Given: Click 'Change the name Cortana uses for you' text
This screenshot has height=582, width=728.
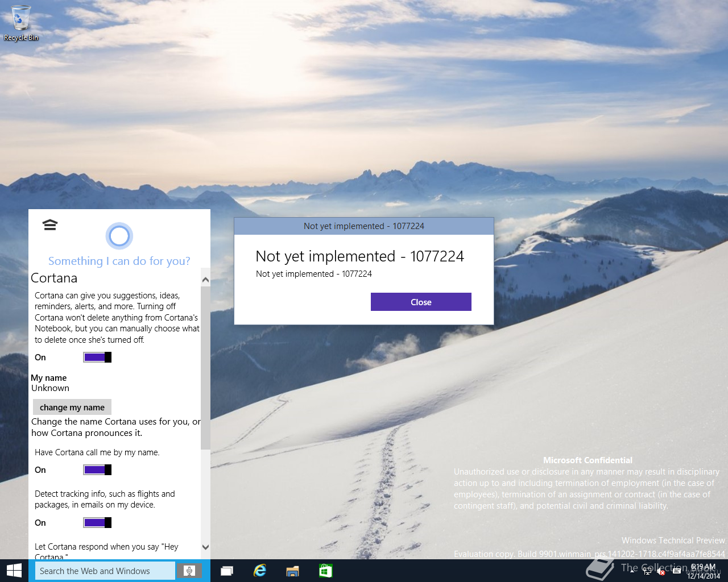Looking at the screenshot, I should (116, 427).
